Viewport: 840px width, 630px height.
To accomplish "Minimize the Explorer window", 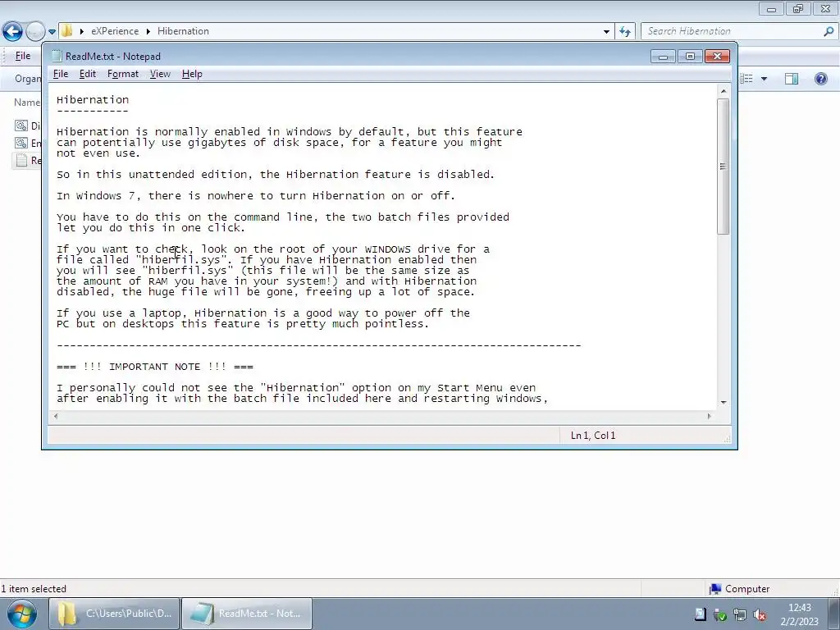I will click(x=771, y=8).
